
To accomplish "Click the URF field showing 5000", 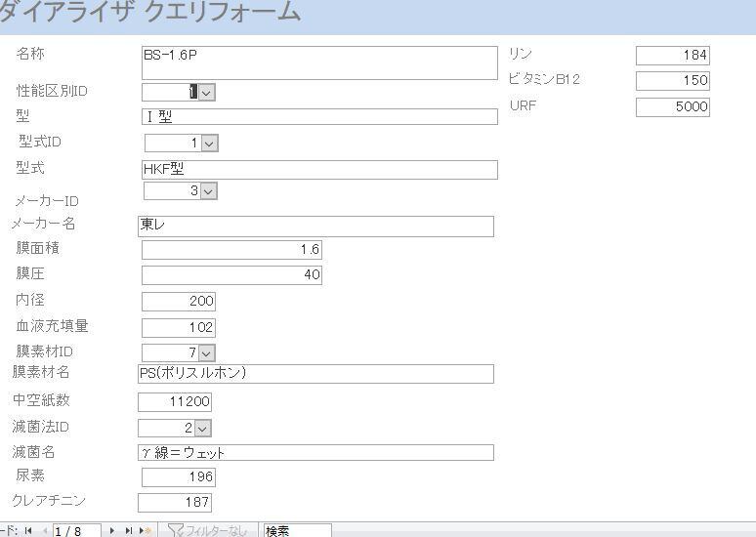I will 672,107.
